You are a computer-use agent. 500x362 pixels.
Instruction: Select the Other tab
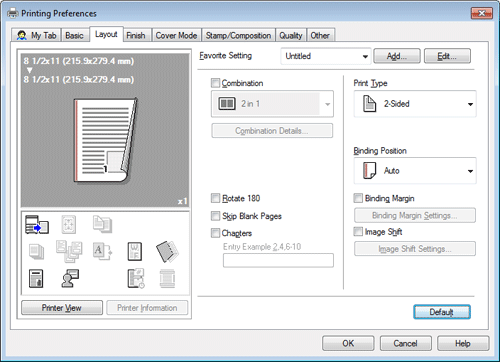click(320, 35)
